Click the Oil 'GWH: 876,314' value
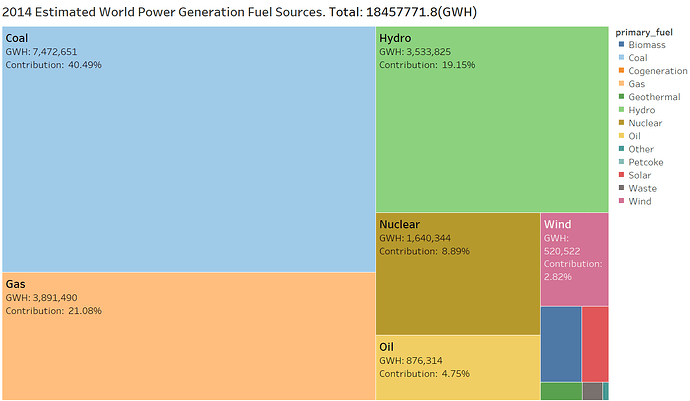 coord(411,361)
